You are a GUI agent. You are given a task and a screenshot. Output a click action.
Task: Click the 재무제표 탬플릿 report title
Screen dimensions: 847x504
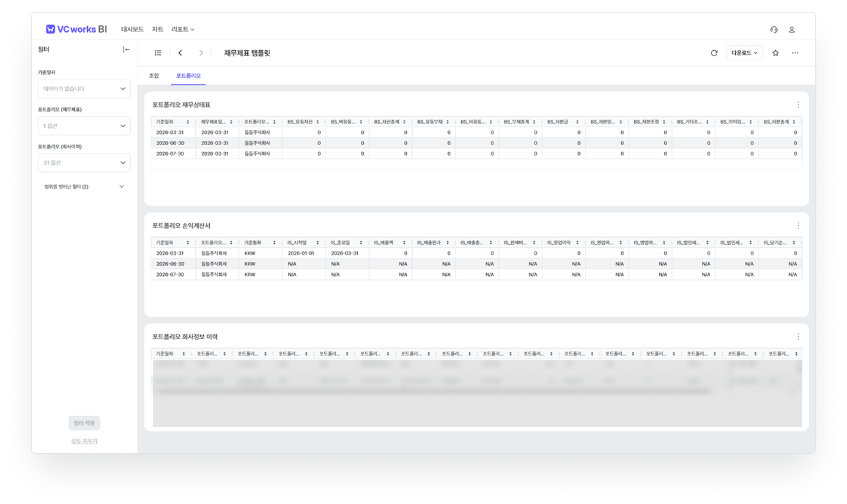(x=247, y=53)
